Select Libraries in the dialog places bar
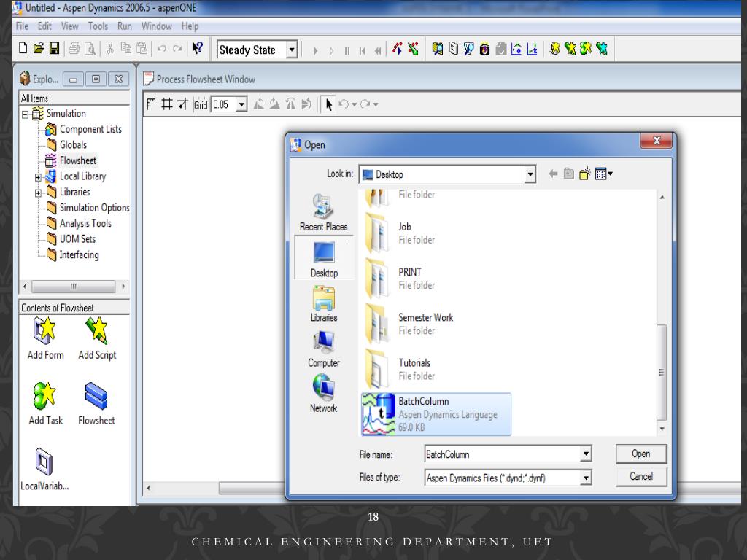This screenshot has width=747, height=560. (324, 304)
